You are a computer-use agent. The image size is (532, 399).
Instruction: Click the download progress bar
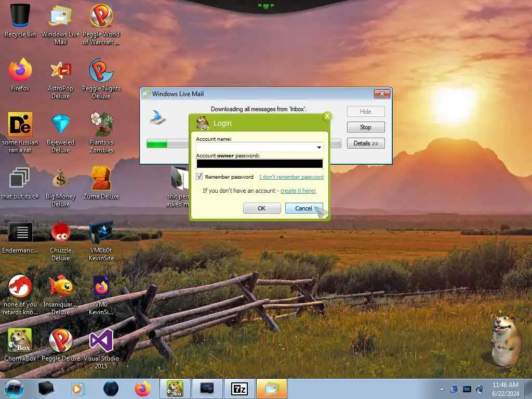244,143
